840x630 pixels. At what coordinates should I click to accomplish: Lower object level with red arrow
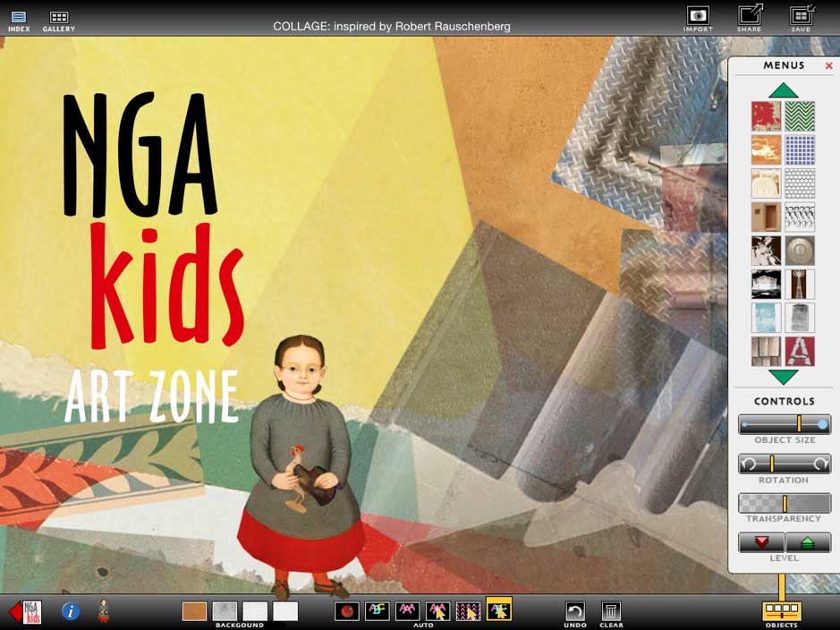coord(761,542)
